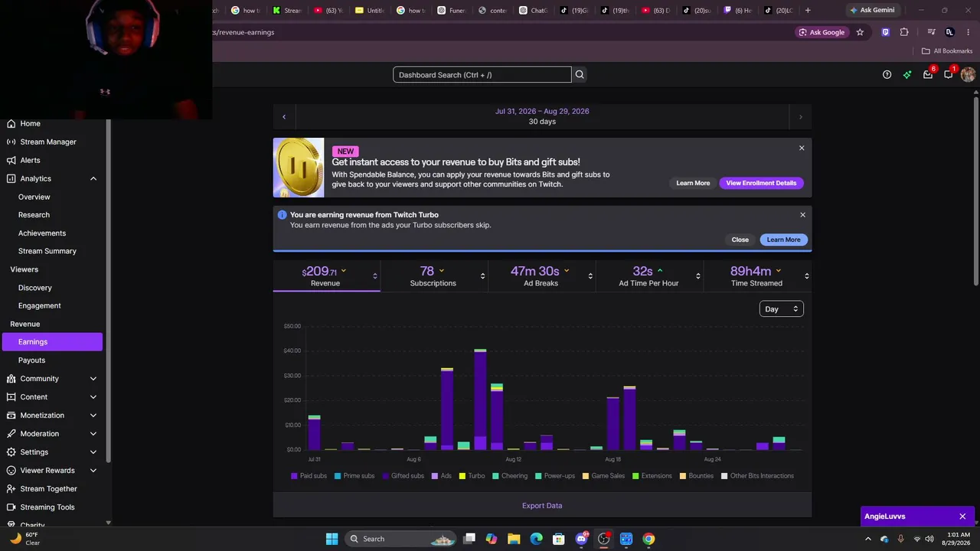Screen dimensions: 980x551
Task: Open the Engagement viewers page
Action: click(40, 305)
